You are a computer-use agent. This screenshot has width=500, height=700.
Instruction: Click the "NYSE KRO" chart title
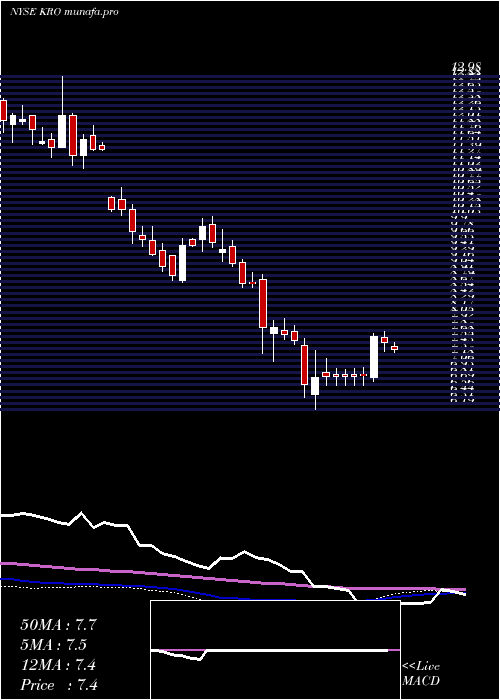(x=64, y=12)
